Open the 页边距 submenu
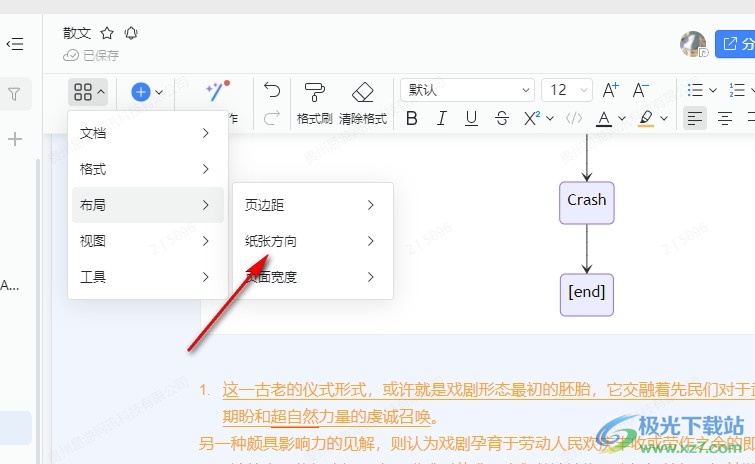 click(x=313, y=205)
